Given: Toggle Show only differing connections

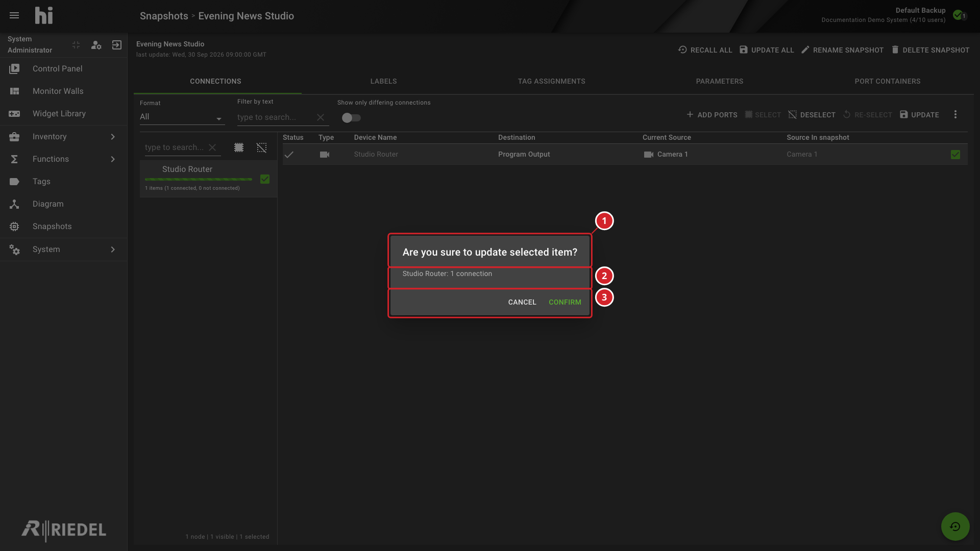Looking at the screenshot, I should click(351, 118).
